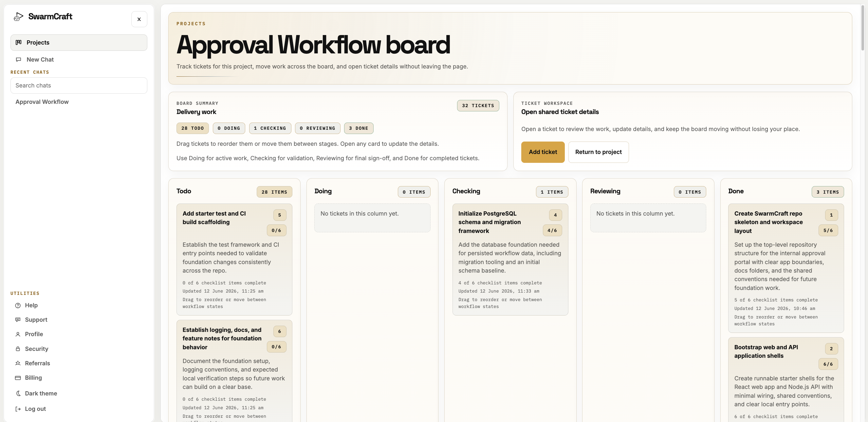Open 'Add starter test and CI build scaffolding' ticket
The height and width of the screenshot is (422, 868).
click(x=234, y=259)
